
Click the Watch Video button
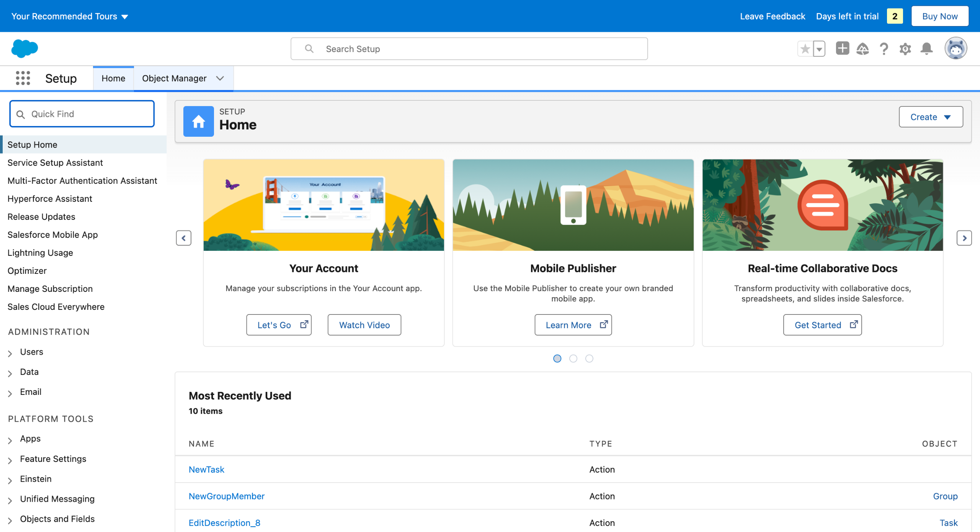tap(364, 325)
